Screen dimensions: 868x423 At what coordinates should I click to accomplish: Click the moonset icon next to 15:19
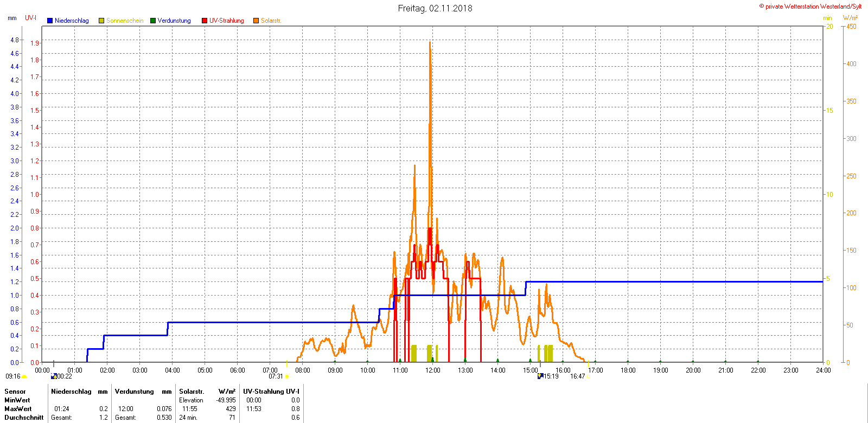pos(540,376)
